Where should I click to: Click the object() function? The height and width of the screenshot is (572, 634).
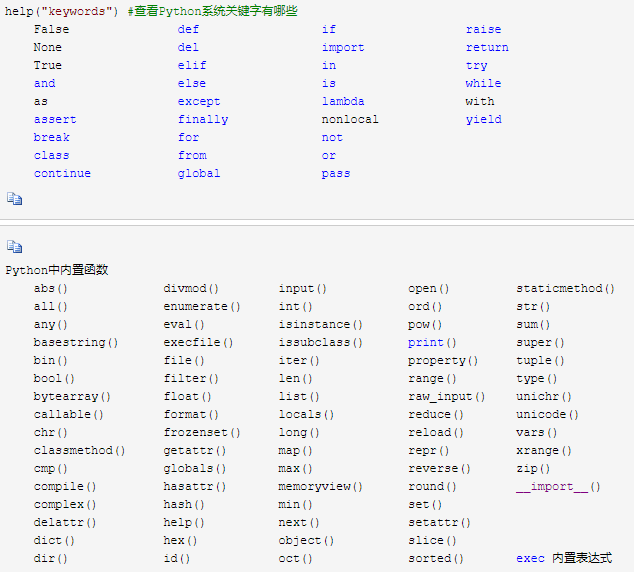(x=306, y=540)
